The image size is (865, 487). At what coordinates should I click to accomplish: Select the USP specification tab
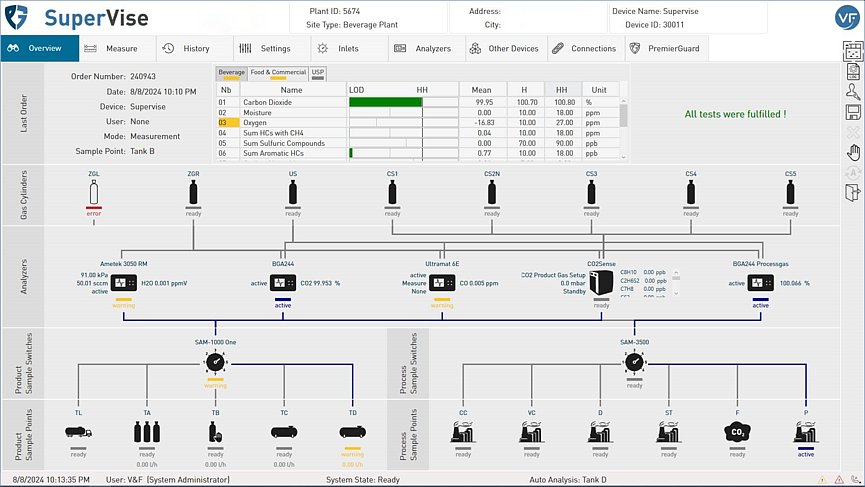pos(318,73)
